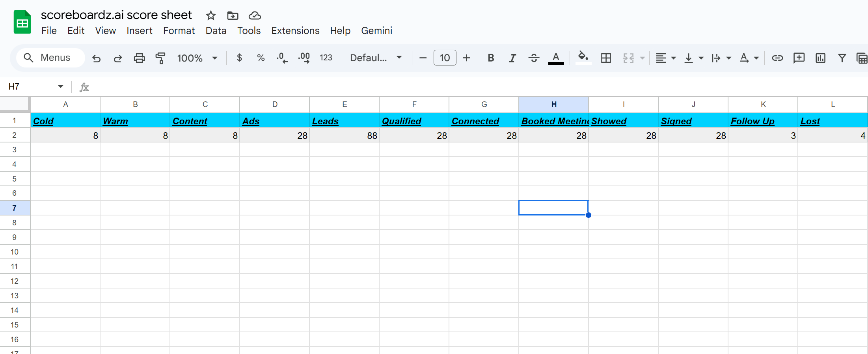Image resolution: width=868 pixels, height=354 pixels.
Task: Open the Name box dropdown arrow
Action: pyautogui.click(x=60, y=86)
